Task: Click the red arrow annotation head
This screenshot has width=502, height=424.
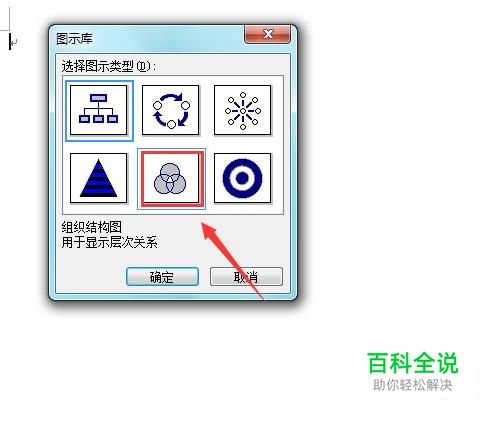Action: 209,231
